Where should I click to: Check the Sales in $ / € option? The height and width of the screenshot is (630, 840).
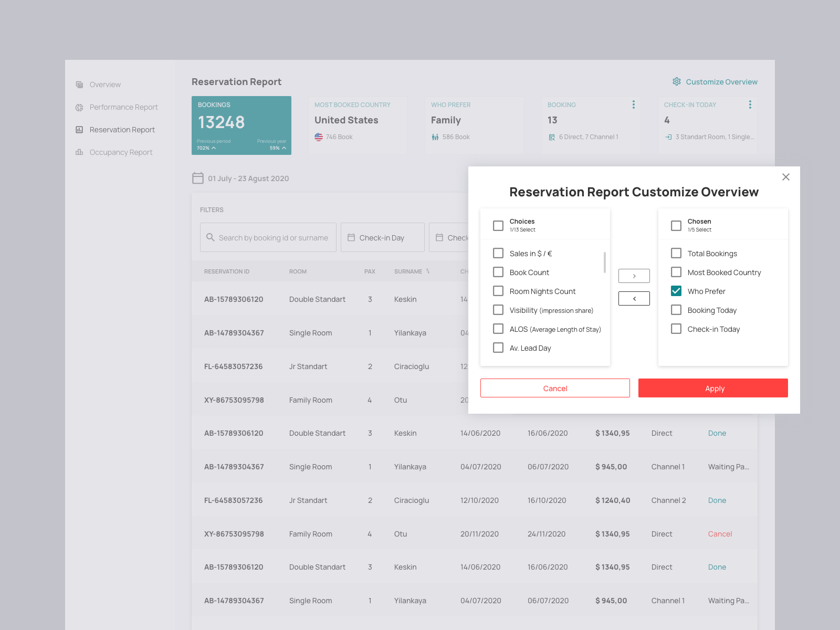coord(498,253)
